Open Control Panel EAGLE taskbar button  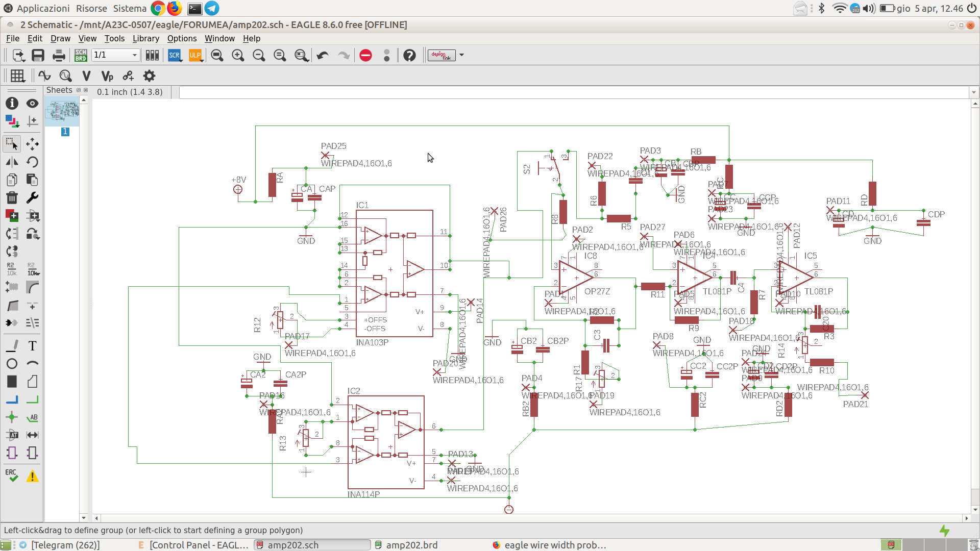[193, 545]
